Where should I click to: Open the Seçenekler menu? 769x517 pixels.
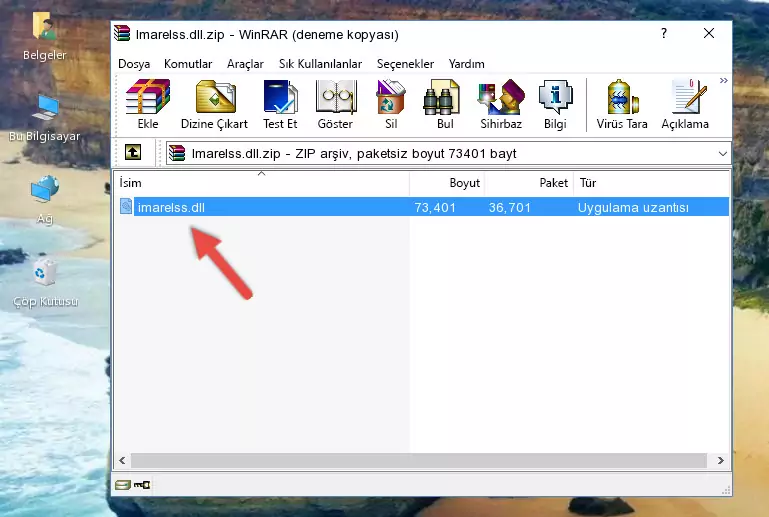pos(405,64)
